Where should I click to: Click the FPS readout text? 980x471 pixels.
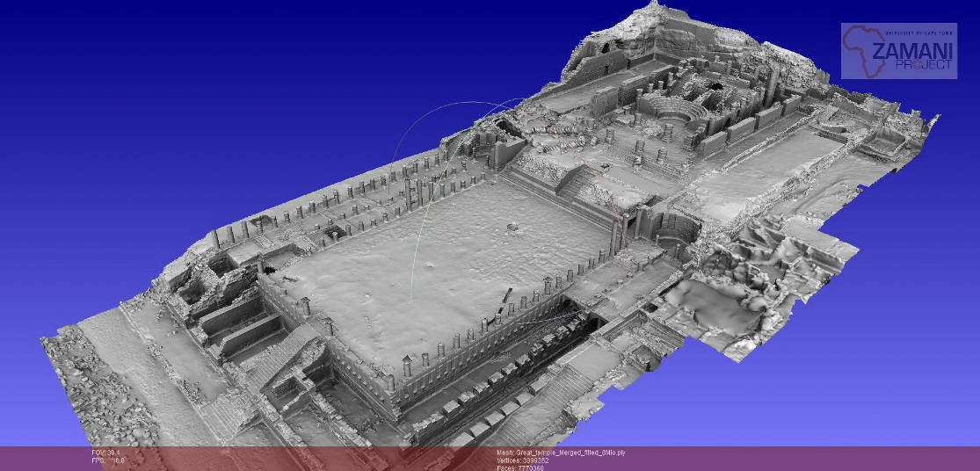tap(107, 460)
